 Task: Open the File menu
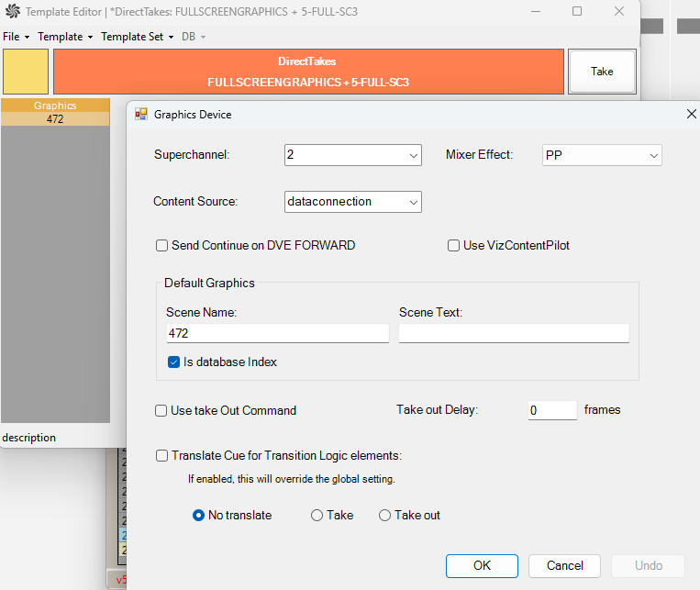(17, 37)
